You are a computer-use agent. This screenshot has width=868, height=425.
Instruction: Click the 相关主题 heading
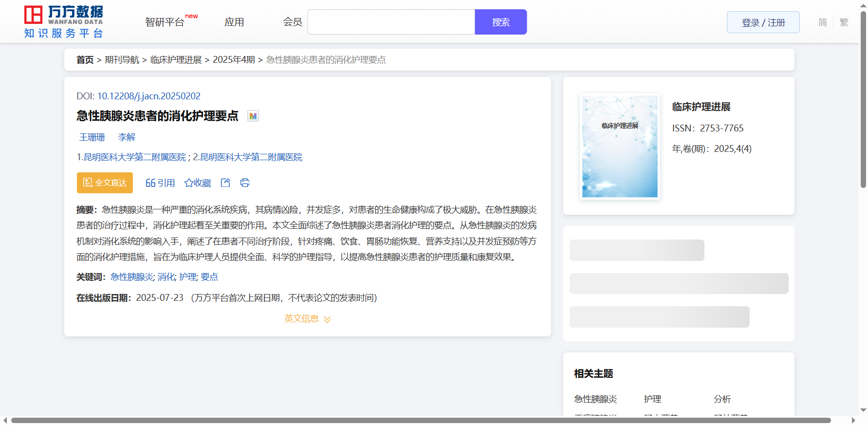pyautogui.click(x=594, y=373)
